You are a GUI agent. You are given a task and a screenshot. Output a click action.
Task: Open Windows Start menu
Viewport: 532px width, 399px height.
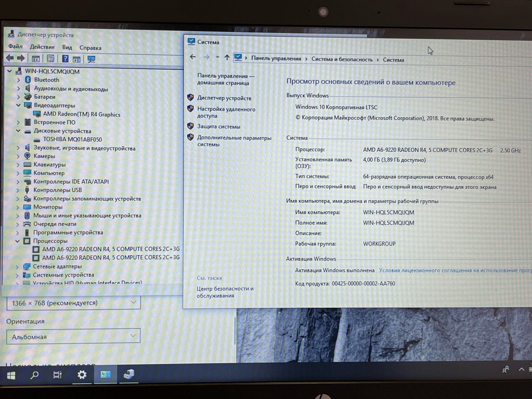[11, 375]
